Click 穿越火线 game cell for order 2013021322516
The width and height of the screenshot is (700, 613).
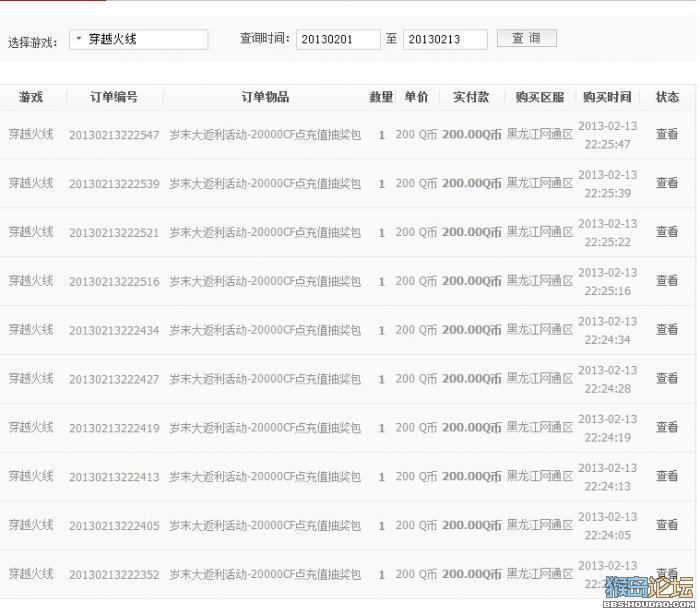[x=31, y=280]
